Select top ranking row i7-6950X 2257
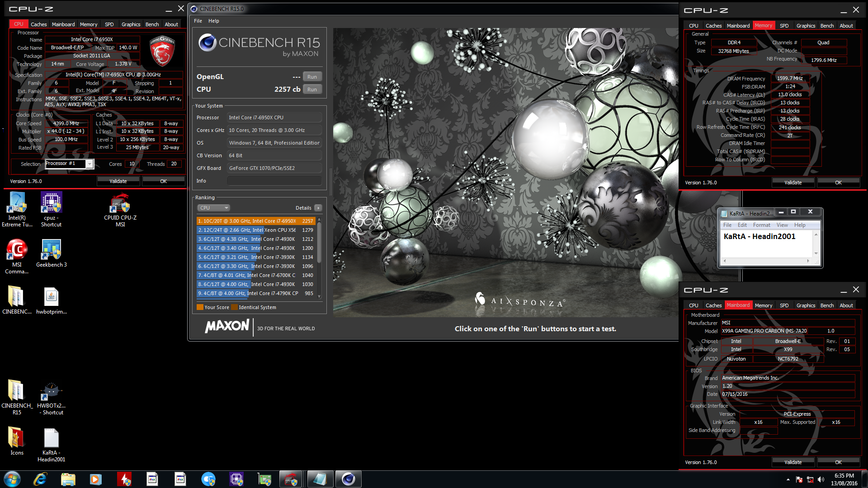The width and height of the screenshot is (868, 488). 256,221
